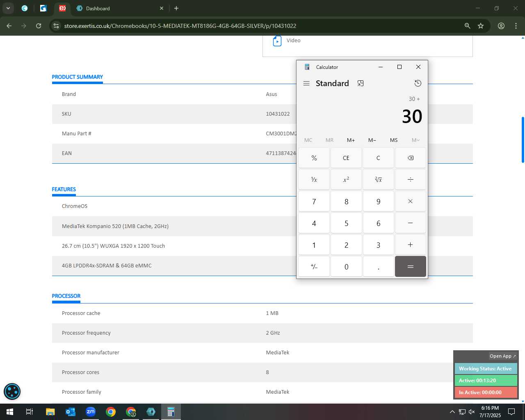This screenshot has height=420, width=525.
Task: Click number 5 on Calculator keypad
Action: click(x=346, y=223)
